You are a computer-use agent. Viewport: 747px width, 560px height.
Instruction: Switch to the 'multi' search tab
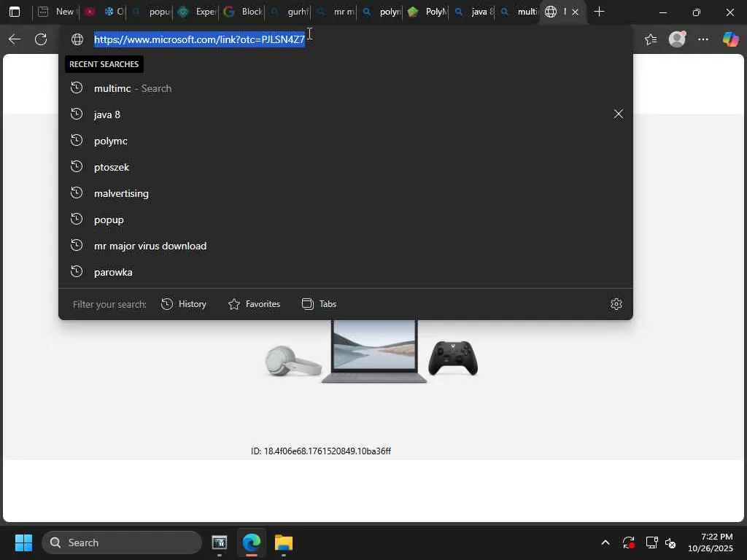(x=519, y=12)
